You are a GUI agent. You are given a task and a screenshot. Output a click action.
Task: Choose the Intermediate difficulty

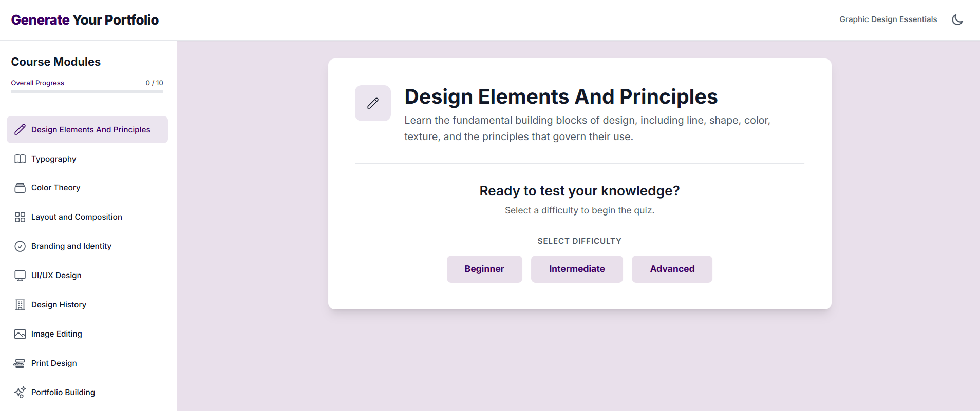tap(577, 269)
